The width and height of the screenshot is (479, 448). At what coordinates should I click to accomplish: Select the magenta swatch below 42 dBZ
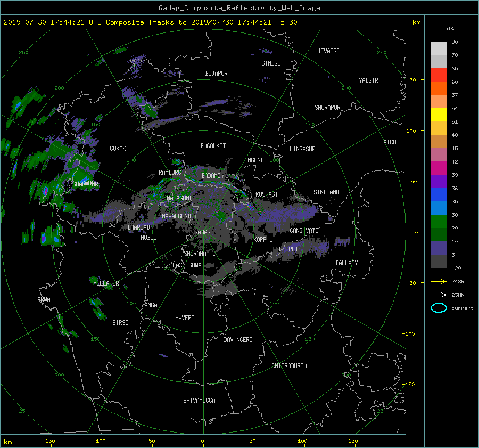click(x=439, y=168)
